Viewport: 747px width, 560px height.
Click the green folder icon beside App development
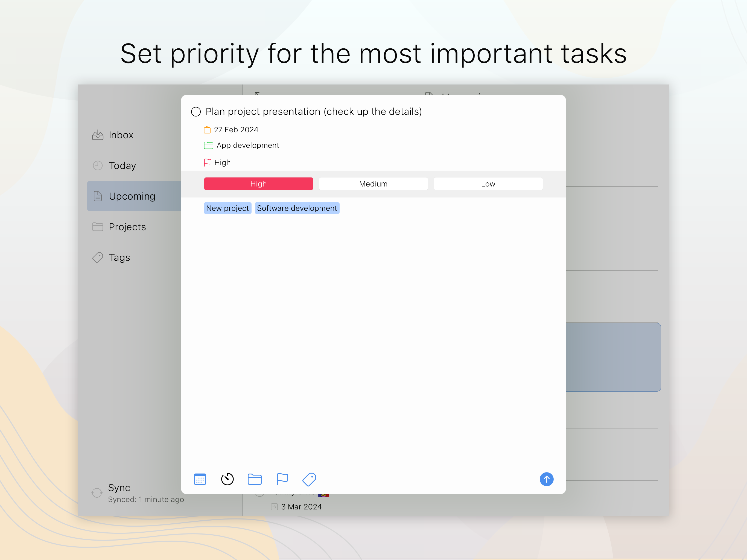(x=208, y=145)
